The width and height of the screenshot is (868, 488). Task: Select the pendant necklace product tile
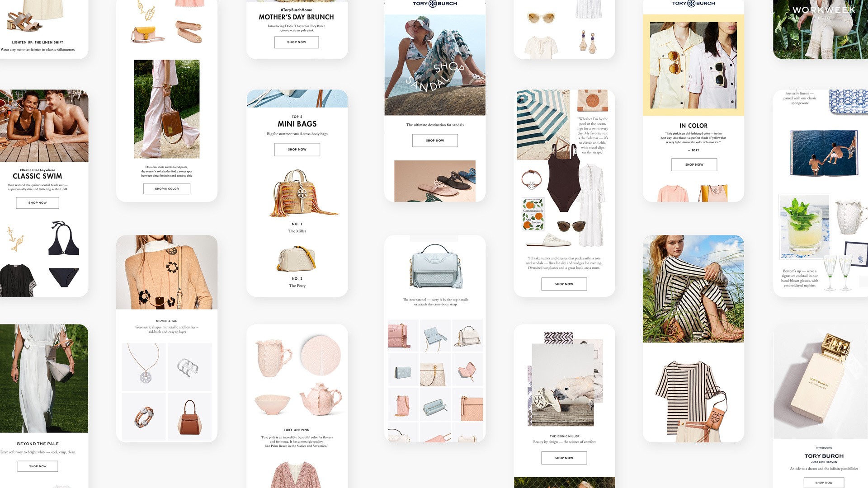coord(144,366)
